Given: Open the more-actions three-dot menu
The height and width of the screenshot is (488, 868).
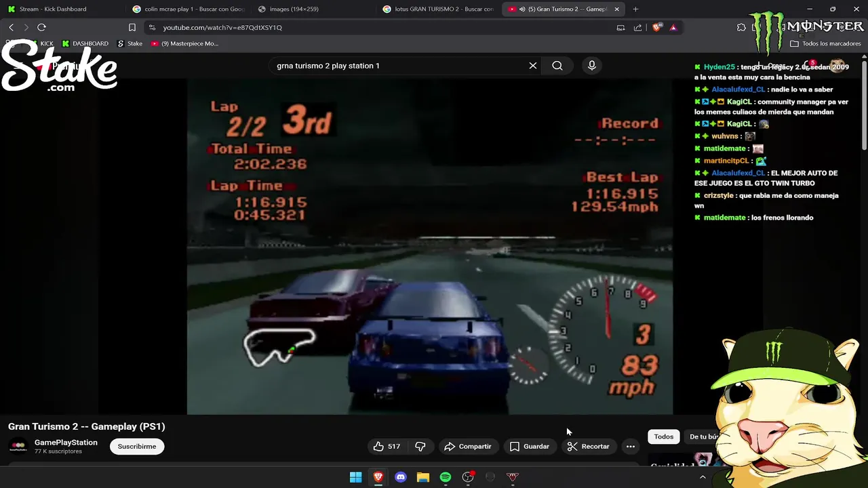Looking at the screenshot, I should pos(631,447).
